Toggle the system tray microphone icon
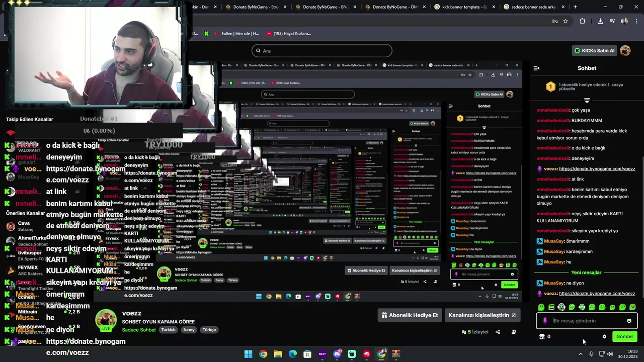Image resolution: width=644 pixels, height=362 pixels. (x=591, y=354)
